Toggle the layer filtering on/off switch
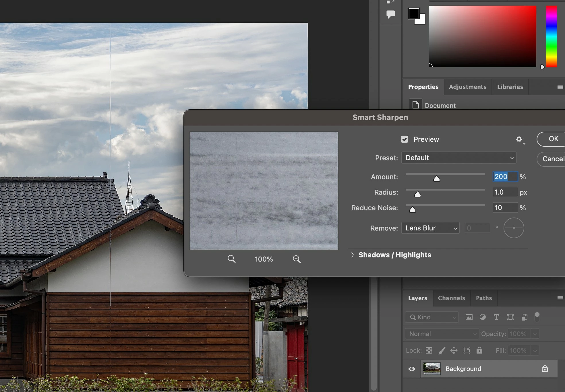 click(537, 317)
